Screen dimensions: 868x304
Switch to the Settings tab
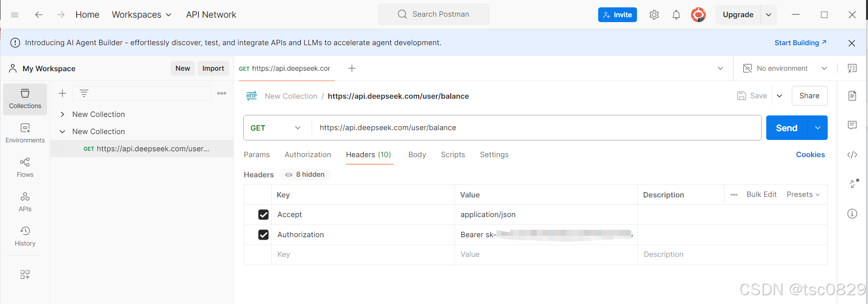click(494, 155)
